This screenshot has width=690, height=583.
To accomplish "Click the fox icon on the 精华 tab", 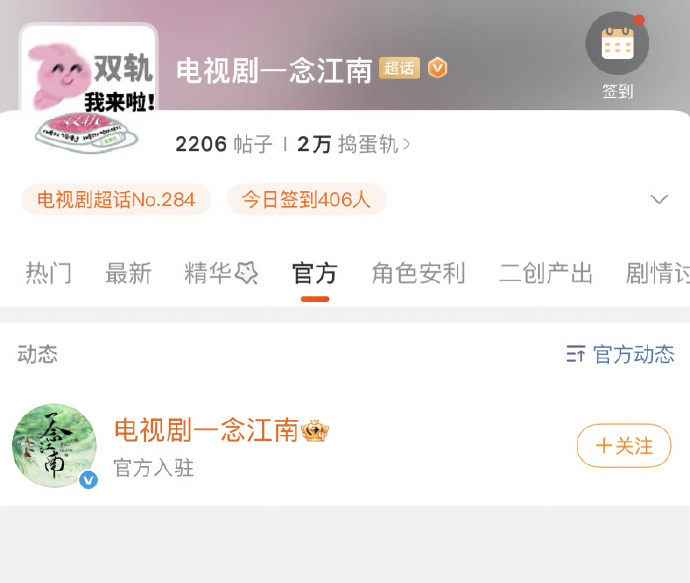I will 246,273.
